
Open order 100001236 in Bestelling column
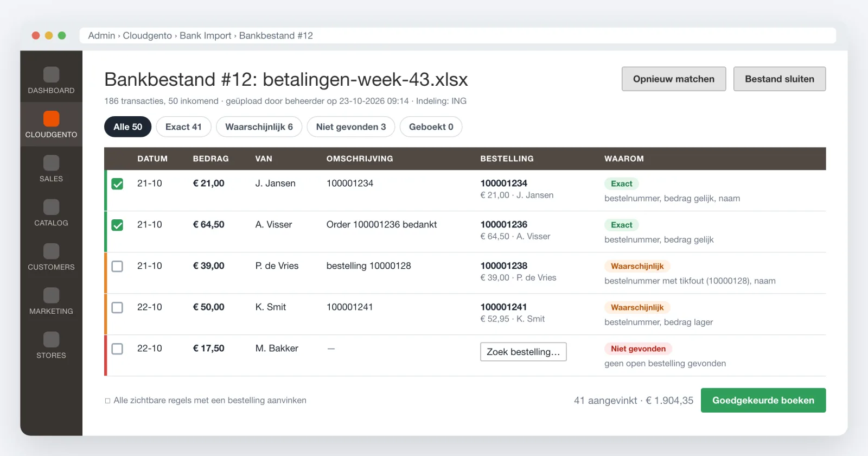point(504,225)
